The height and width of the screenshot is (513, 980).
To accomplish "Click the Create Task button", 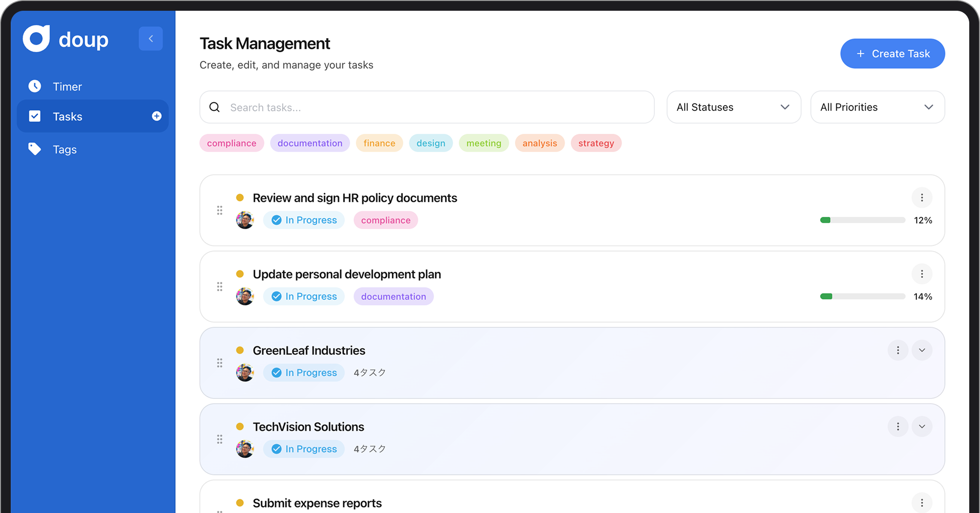I will [892, 54].
